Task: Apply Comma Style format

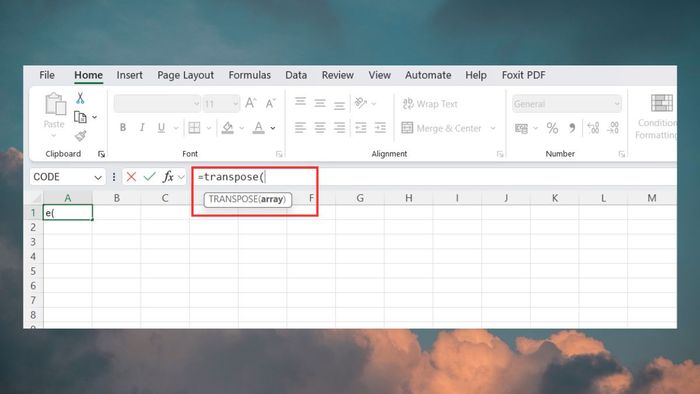Action: pos(572,129)
